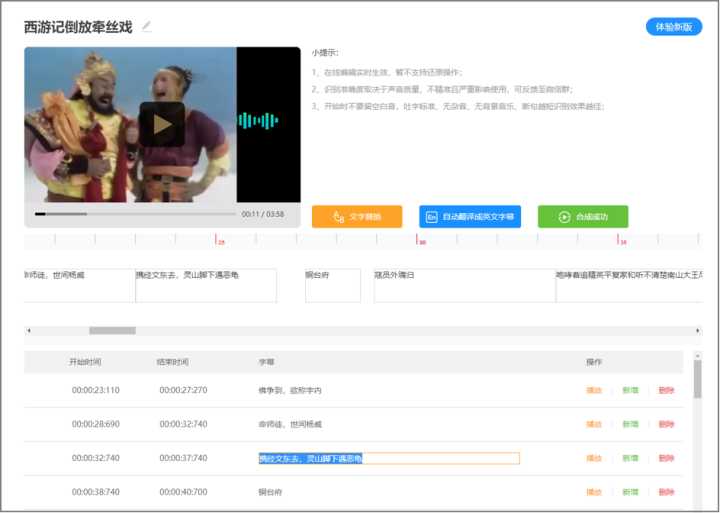Click the 结束时间 column header
720x513 pixels.
pyautogui.click(x=173, y=362)
